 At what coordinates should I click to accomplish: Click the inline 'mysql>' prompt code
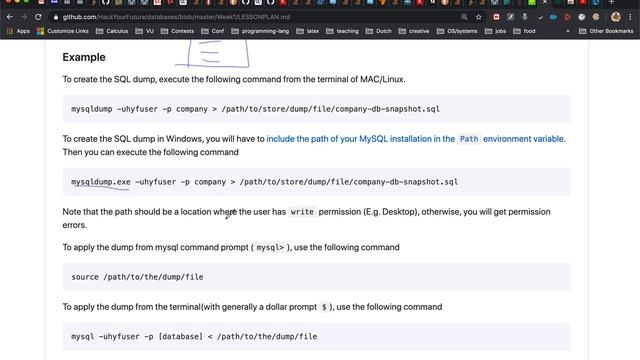coord(270,247)
